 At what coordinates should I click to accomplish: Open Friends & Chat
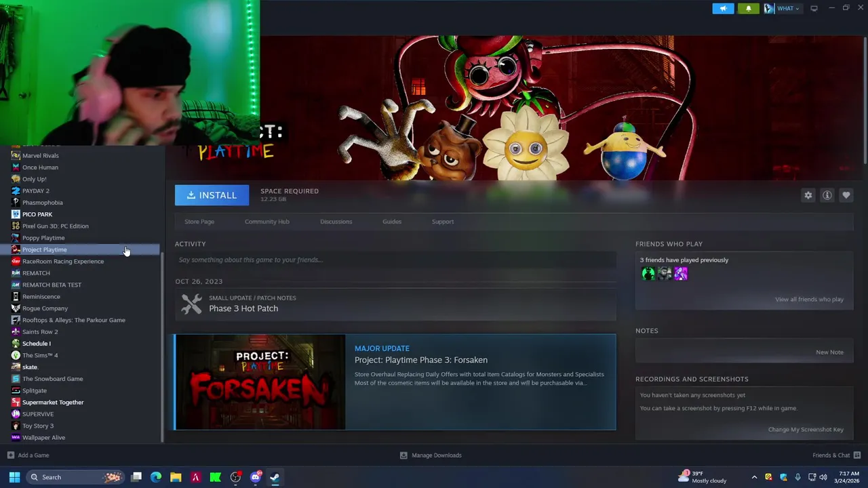(836, 455)
